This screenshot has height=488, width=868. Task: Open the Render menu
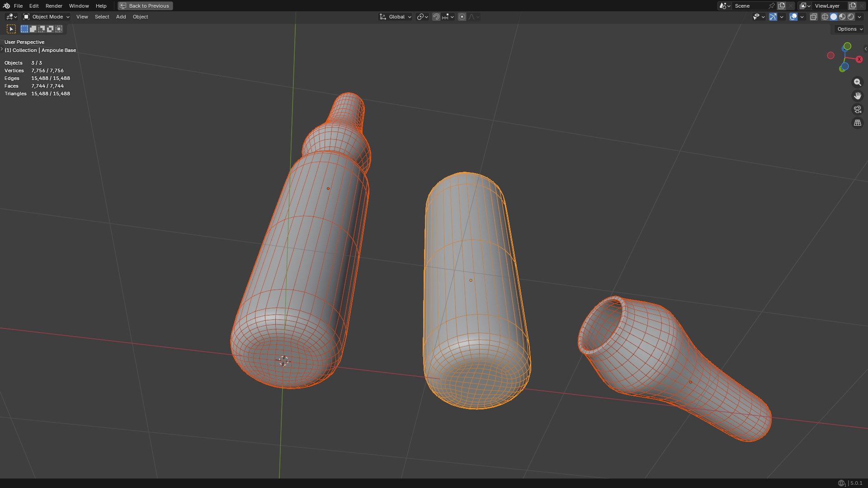coord(54,6)
